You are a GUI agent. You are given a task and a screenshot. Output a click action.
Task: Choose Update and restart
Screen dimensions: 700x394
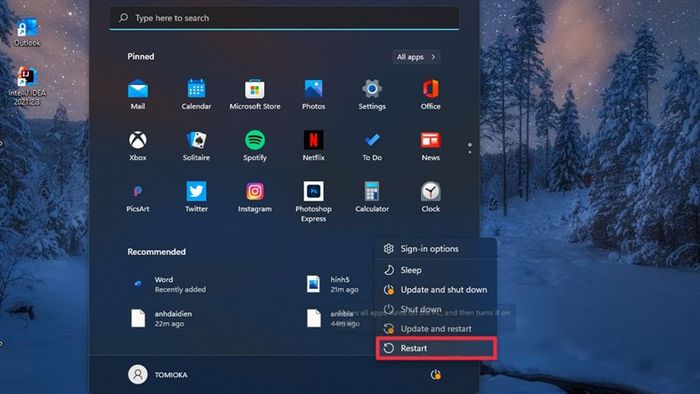pyautogui.click(x=436, y=328)
